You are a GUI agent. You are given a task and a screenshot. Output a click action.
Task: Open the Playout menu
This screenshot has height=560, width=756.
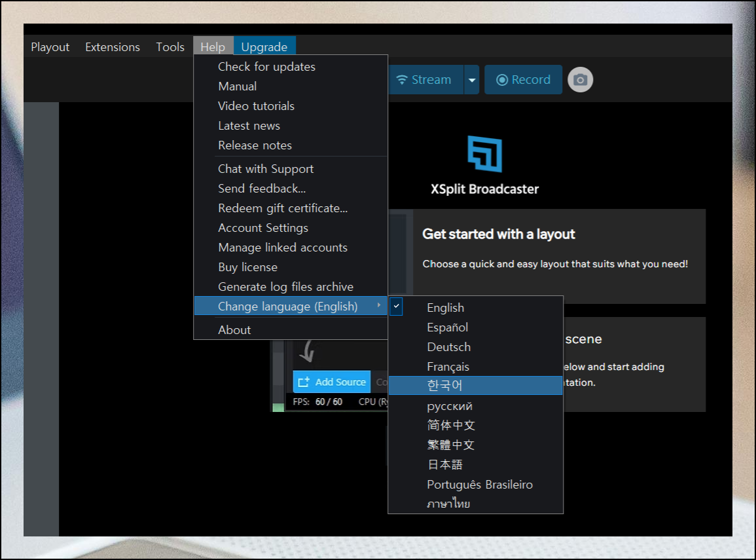tap(50, 47)
